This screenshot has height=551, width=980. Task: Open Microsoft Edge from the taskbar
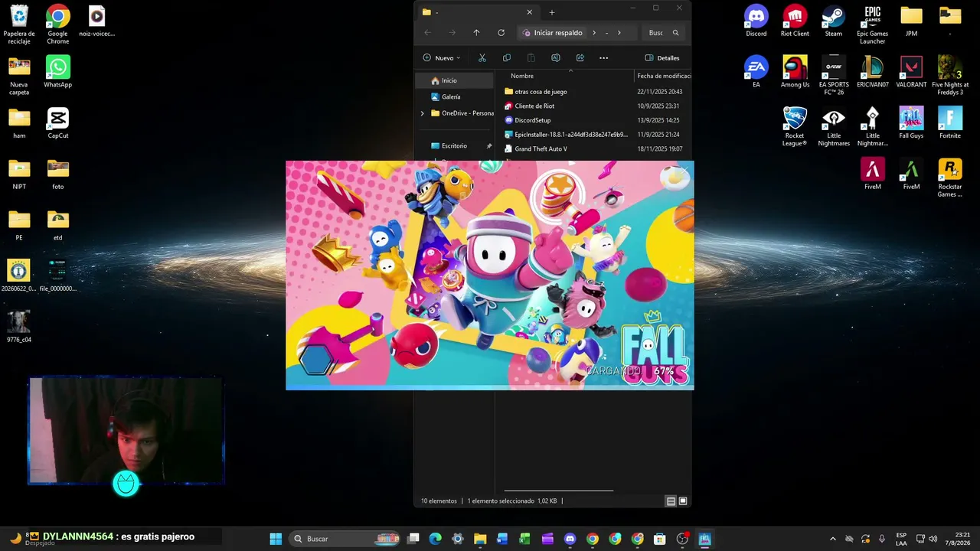(x=436, y=539)
